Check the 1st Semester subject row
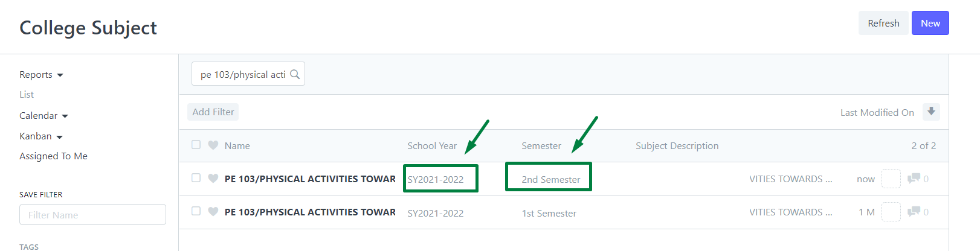Screen dimensions: 980x251 point(196,211)
